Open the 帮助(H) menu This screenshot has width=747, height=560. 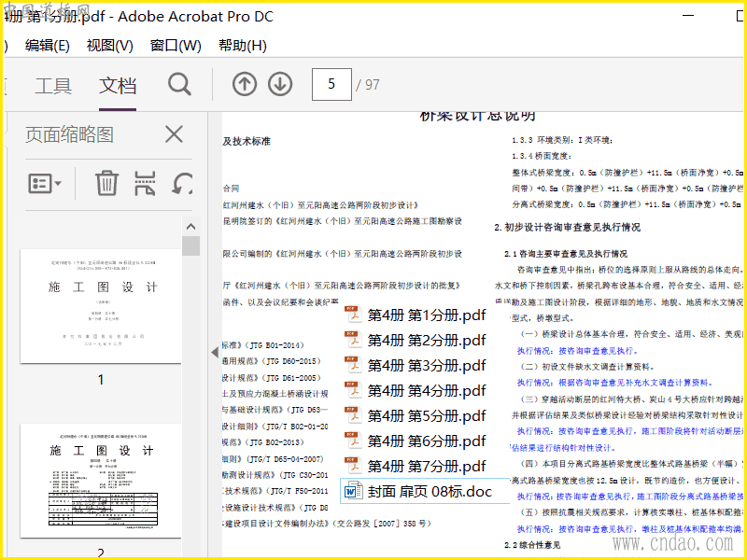click(x=242, y=45)
